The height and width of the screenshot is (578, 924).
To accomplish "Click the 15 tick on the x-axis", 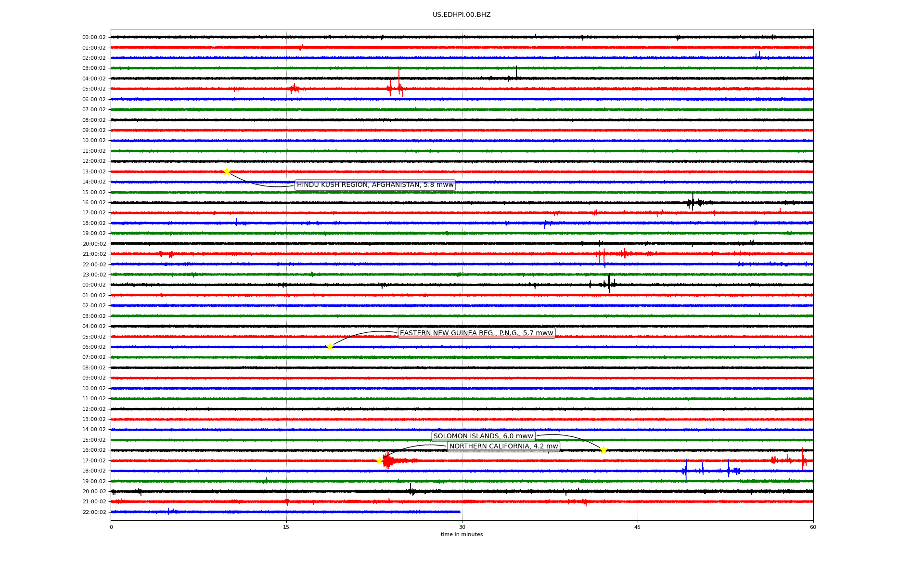I will (x=286, y=527).
